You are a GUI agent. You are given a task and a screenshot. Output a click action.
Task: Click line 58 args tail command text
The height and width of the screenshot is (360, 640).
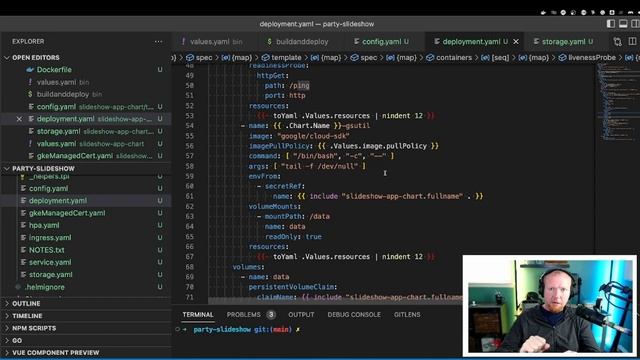307,166
